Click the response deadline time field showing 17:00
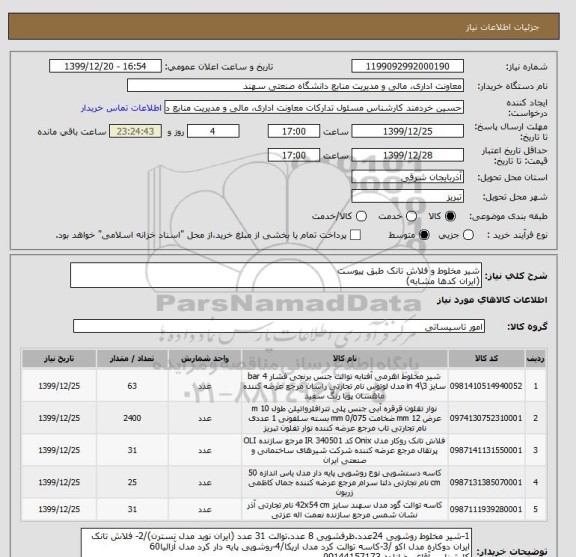The height and width of the screenshot is (557, 576). 294,131
